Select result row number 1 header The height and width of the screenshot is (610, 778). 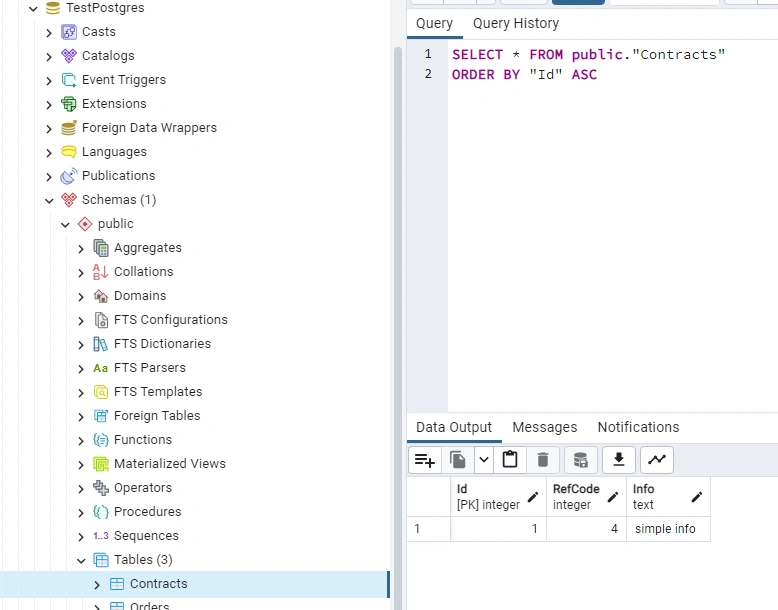[x=428, y=529]
